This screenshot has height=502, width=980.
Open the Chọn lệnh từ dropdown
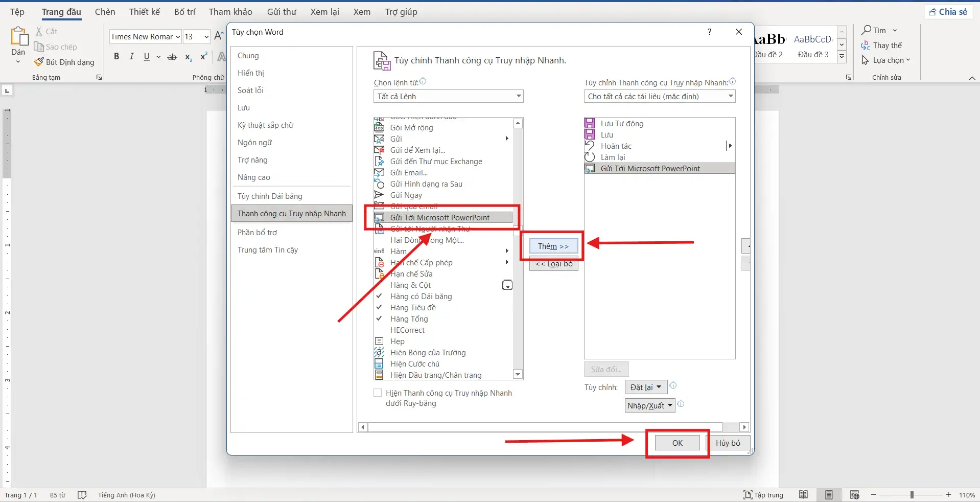click(x=448, y=96)
